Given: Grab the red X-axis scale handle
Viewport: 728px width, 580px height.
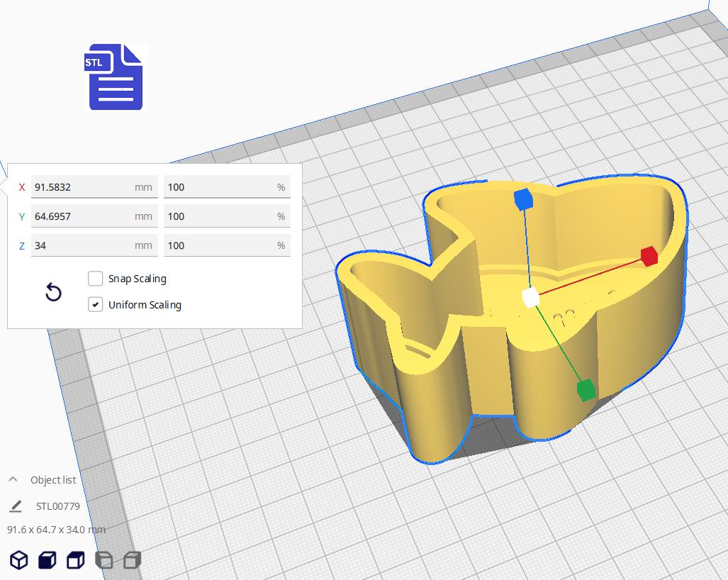Looking at the screenshot, I should pos(649,257).
